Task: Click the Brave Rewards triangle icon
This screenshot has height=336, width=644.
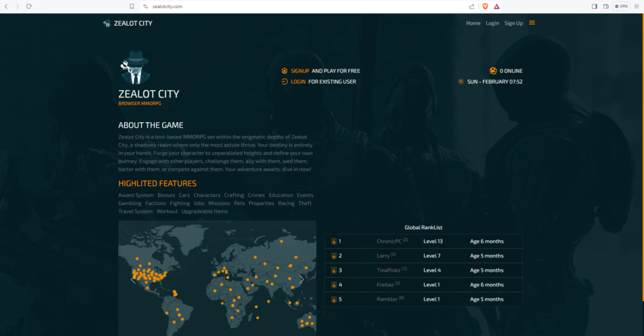Action: pyautogui.click(x=497, y=6)
